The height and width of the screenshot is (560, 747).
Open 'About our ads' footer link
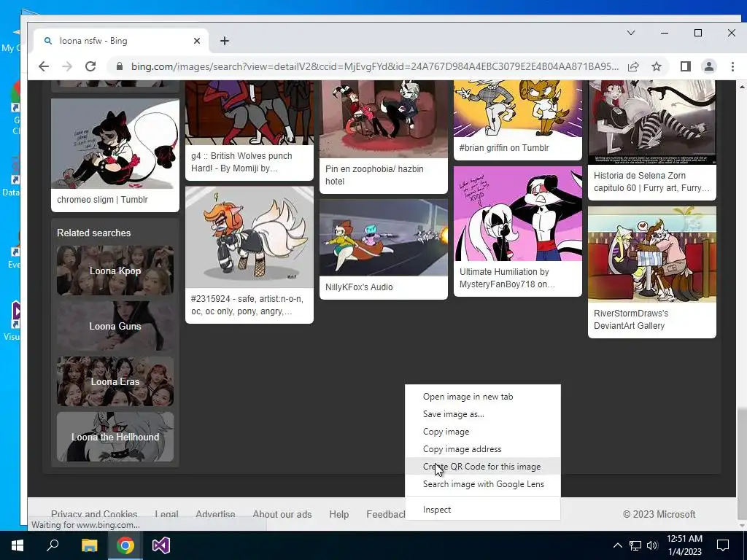pos(282,514)
